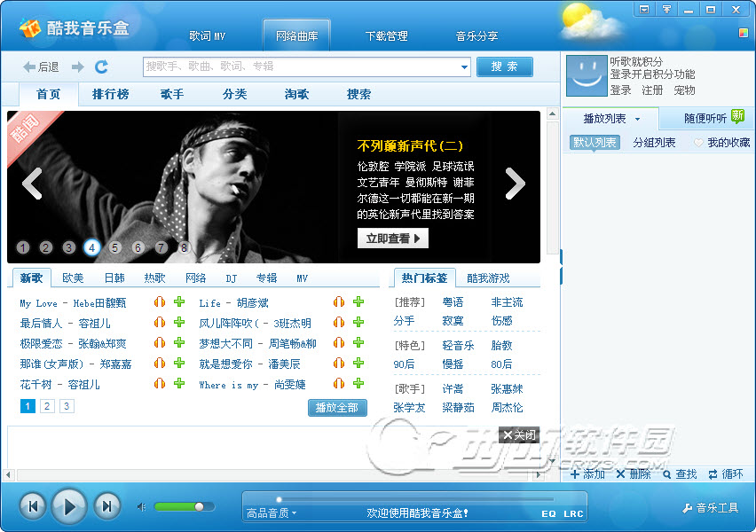Image resolution: width=756 pixels, height=532 pixels.
Task: Open 高品音质 quality dropdown
Action: [272, 513]
